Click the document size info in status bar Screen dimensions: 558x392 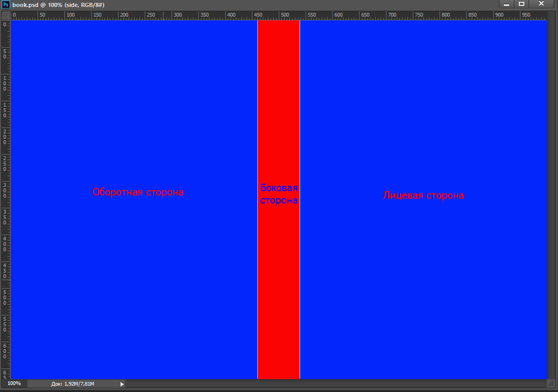[73, 384]
